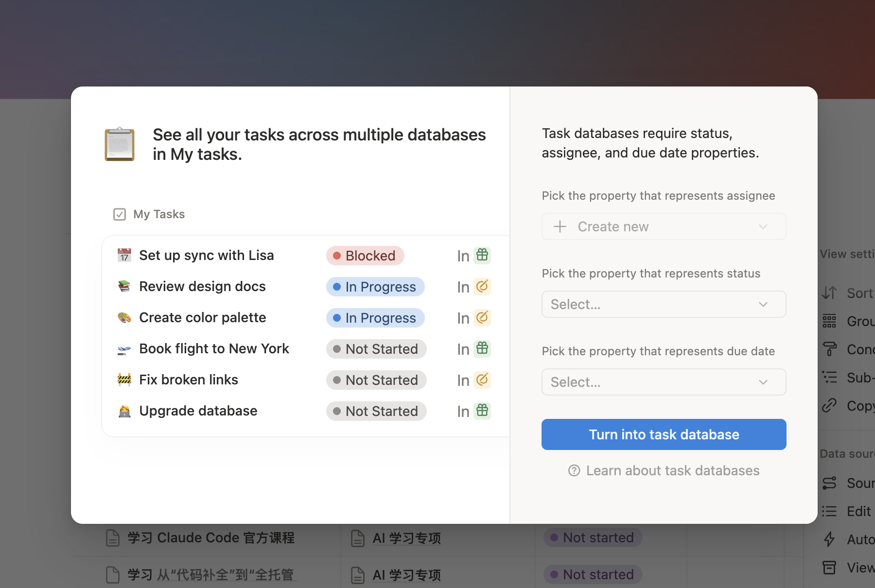Click the help icon beside Learn about task databases
The height and width of the screenshot is (588, 875).
pos(574,470)
